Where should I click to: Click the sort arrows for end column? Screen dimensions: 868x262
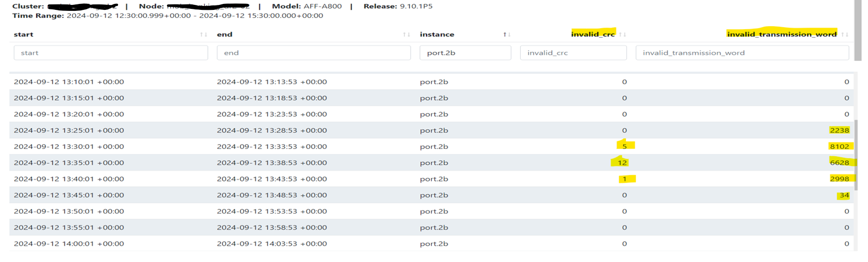coord(406,35)
